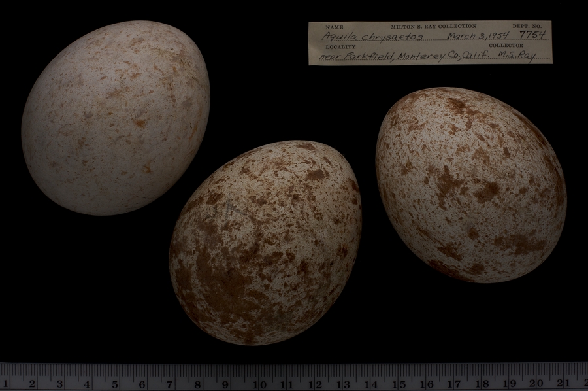Click the number 20 on the ruler

(x=537, y=384)
